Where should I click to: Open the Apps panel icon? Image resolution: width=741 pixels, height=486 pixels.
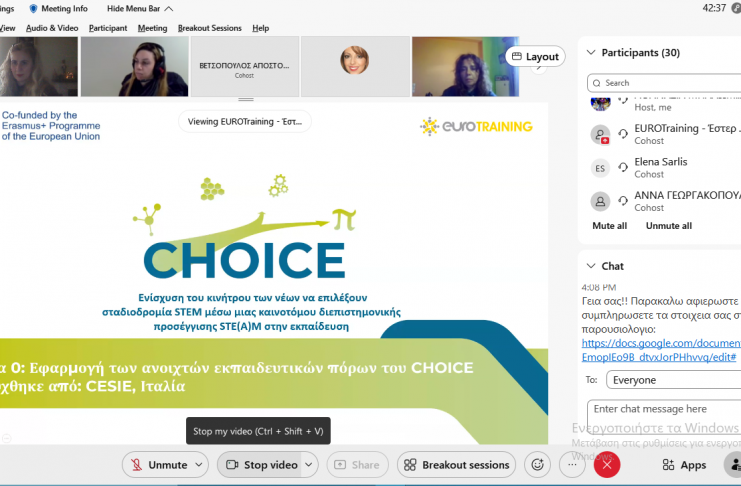tap(668, 465)
